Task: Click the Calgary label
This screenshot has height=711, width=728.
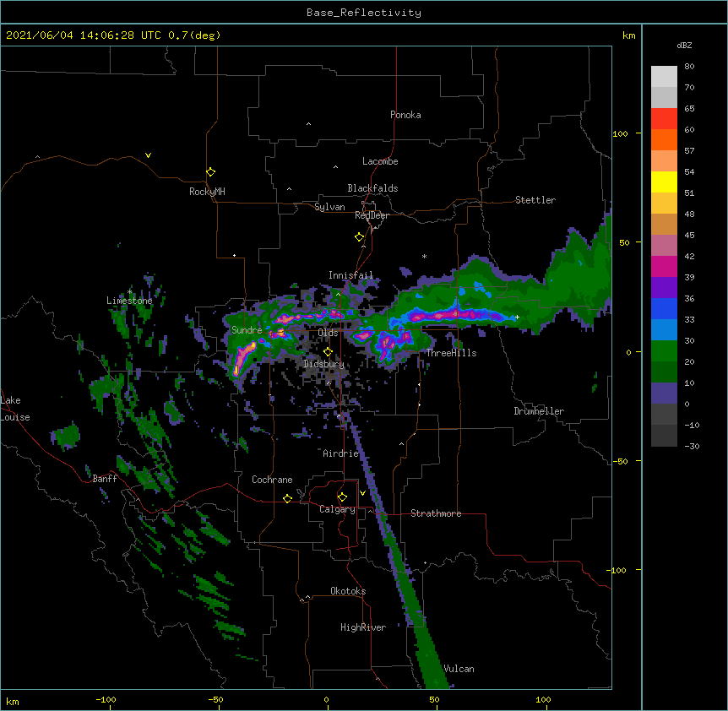Action: click(x=337, y=509)
